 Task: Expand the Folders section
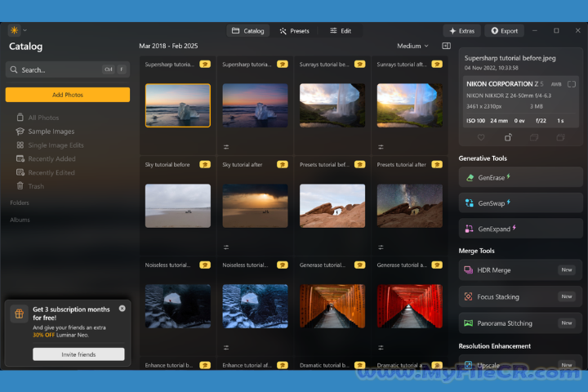click(20, 203)
